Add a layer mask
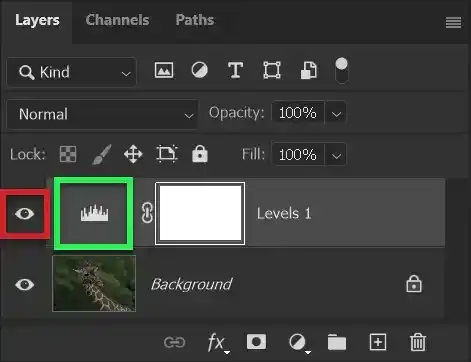Viewport: 471px width, 362px height. (x=256, y=342)
